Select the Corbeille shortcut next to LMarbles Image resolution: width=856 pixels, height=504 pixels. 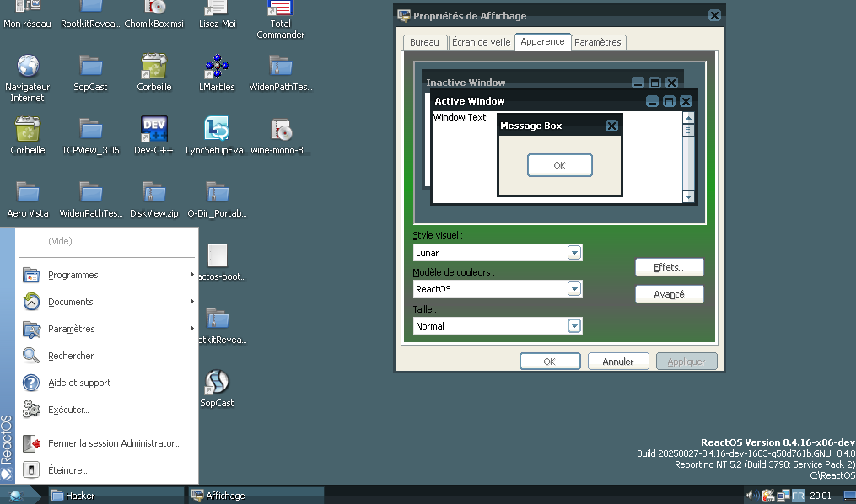tap(154, 66)
